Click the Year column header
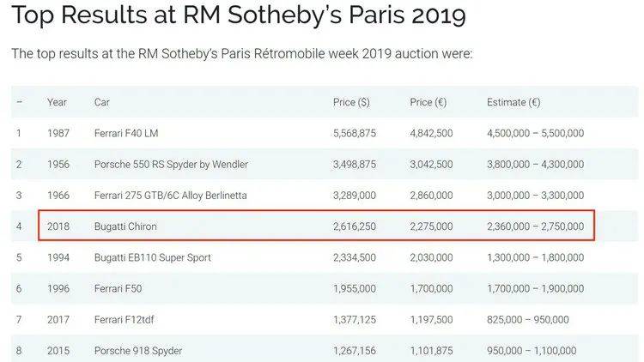Image resolution: width=644 pixels, height=362 pixels. (x=57, y=102)
